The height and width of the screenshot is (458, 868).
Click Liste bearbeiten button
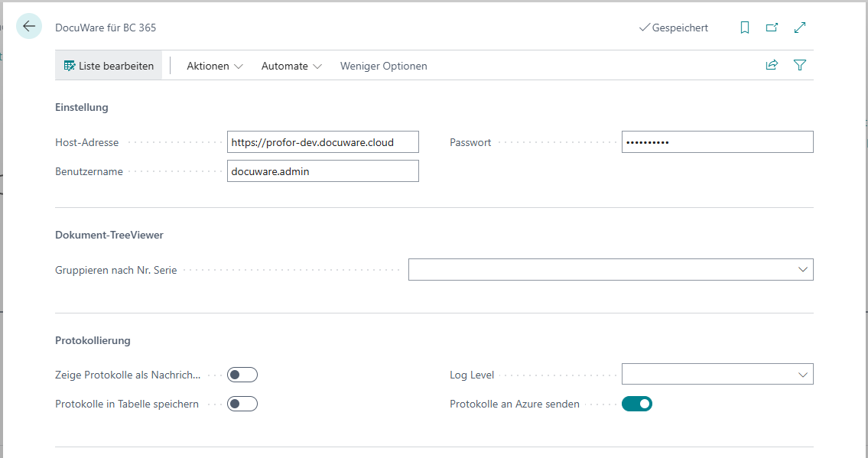coord(109,66)
